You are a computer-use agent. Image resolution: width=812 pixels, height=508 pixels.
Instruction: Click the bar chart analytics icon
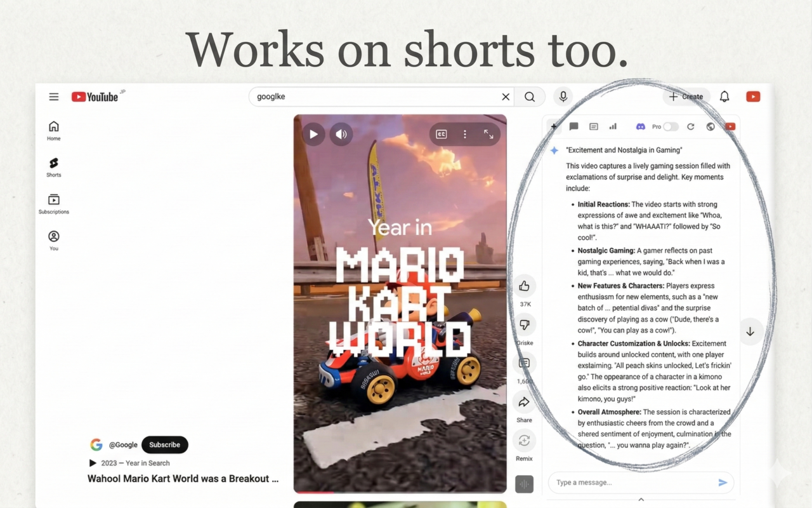(x=613, y=126)
